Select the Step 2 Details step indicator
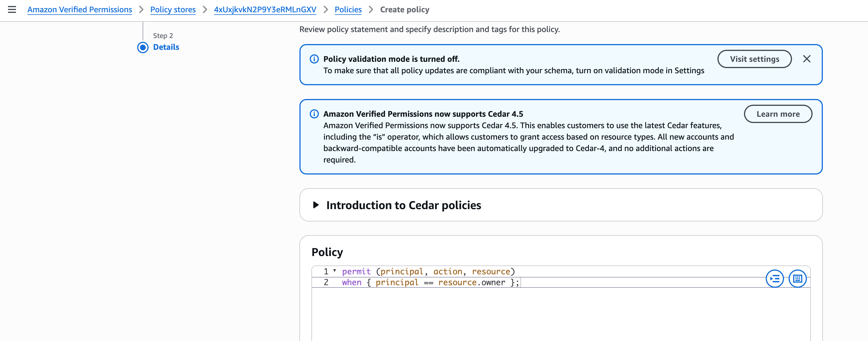Image resolution: width=868 pixels, height=341 pixels. point(143,47)
